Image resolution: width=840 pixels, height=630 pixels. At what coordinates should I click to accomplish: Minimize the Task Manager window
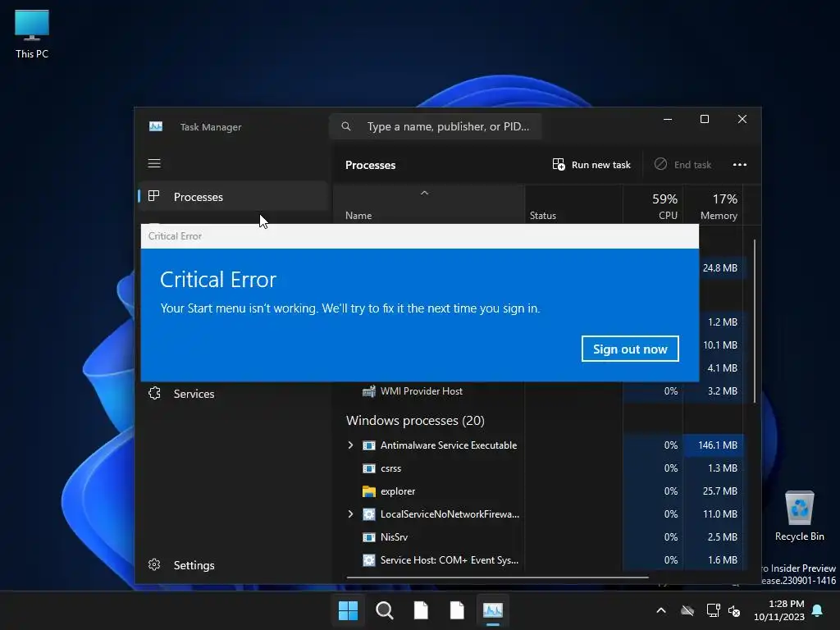(668, 119)
